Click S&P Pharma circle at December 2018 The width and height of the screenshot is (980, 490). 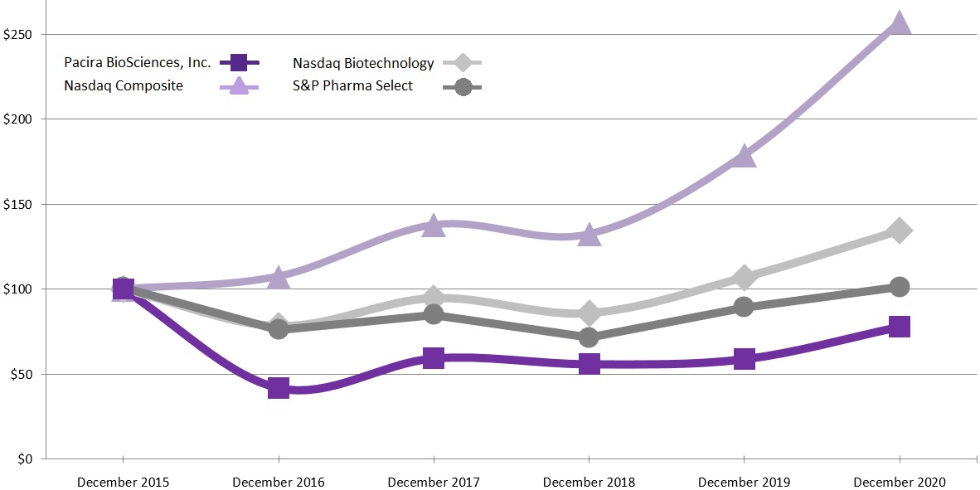(589, 337)
